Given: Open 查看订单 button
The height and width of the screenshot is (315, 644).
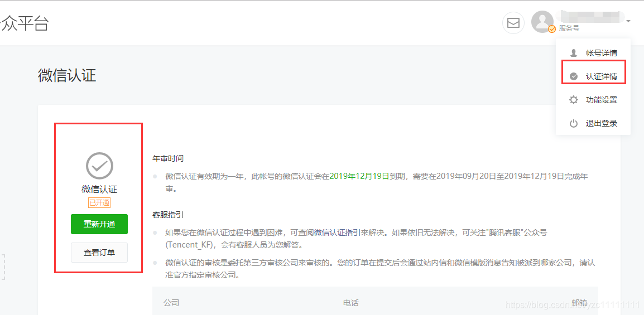Looking at the screenshot, I should [99, 252].
